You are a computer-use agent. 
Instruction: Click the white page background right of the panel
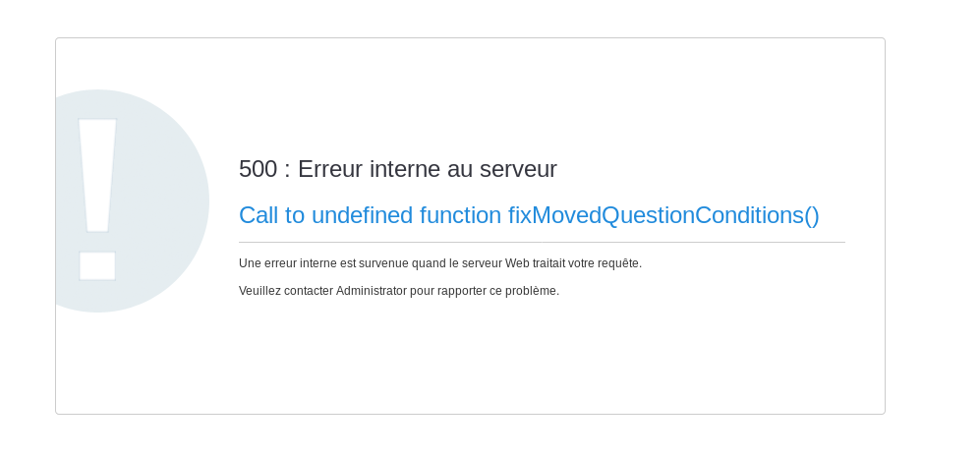coord(934,226)
